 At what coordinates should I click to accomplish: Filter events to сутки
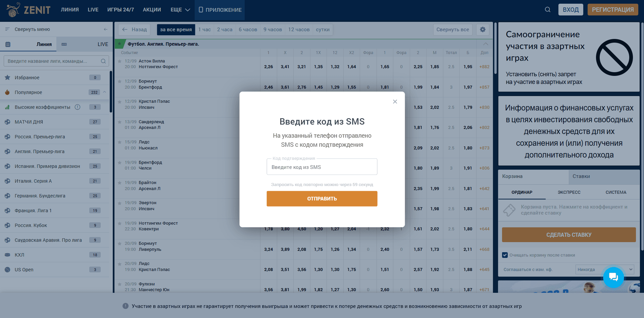pyautogui.click(x=323, y=30)
